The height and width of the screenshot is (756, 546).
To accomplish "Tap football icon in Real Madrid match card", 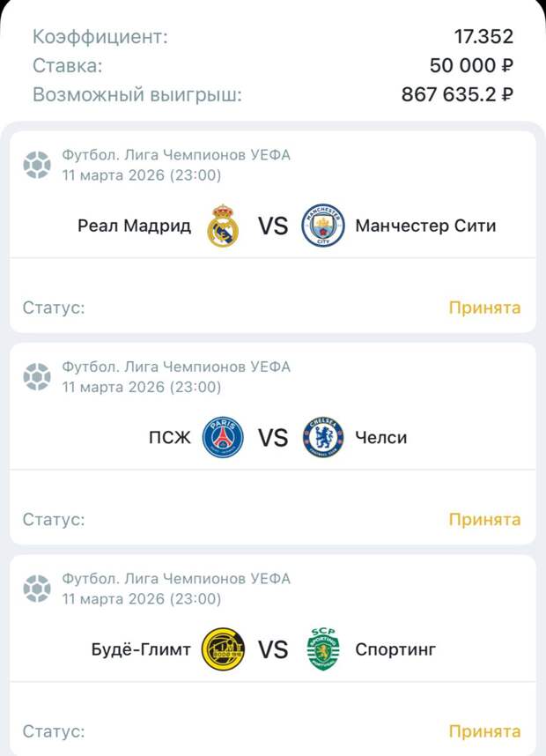I will pos(37,165).
